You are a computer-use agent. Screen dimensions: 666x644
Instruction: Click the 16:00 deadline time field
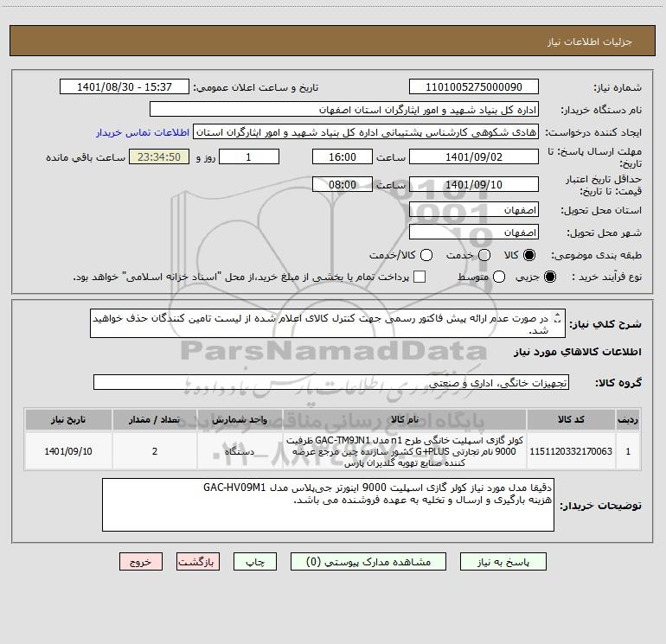tap(343, 156)
